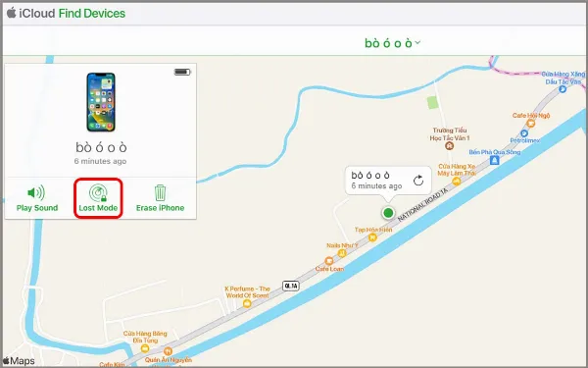The image size is (588, 368).
Task: Click the Apple logo in header
Action: coord(11,13)
